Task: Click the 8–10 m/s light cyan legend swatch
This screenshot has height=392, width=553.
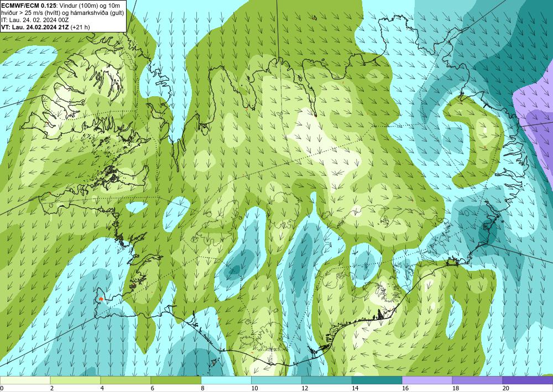Action: 226,380
